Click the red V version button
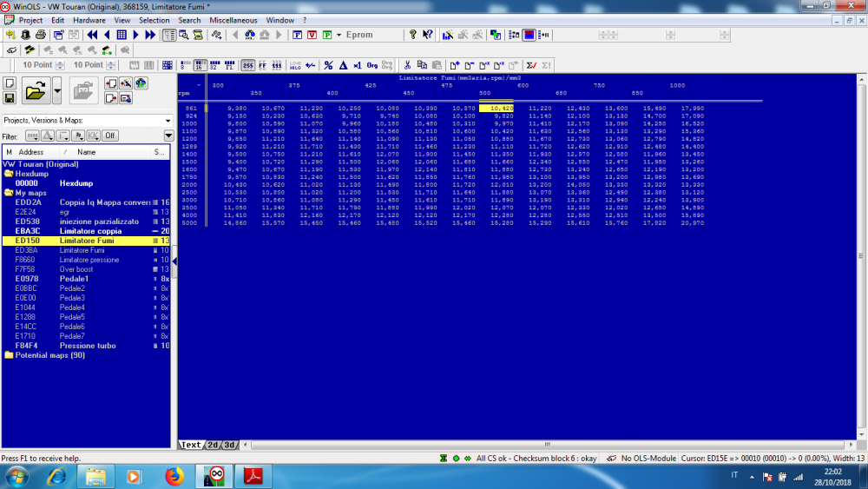 [x=312, y=35]
